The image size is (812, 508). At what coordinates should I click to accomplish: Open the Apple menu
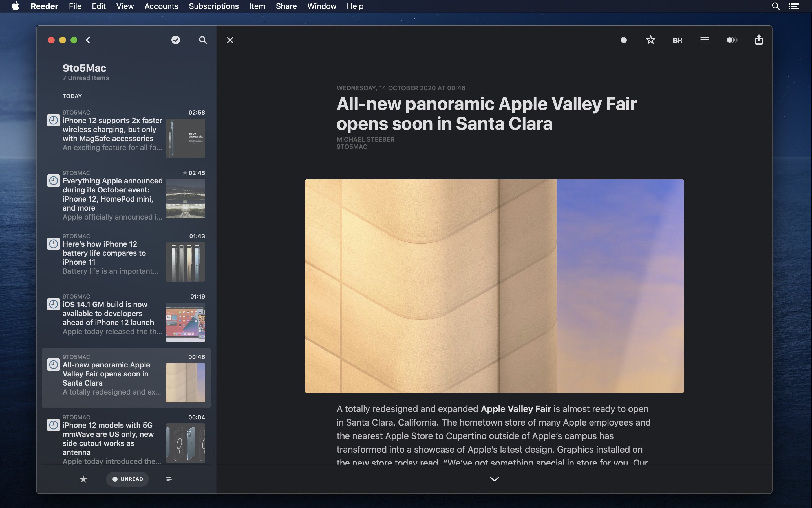16,6
